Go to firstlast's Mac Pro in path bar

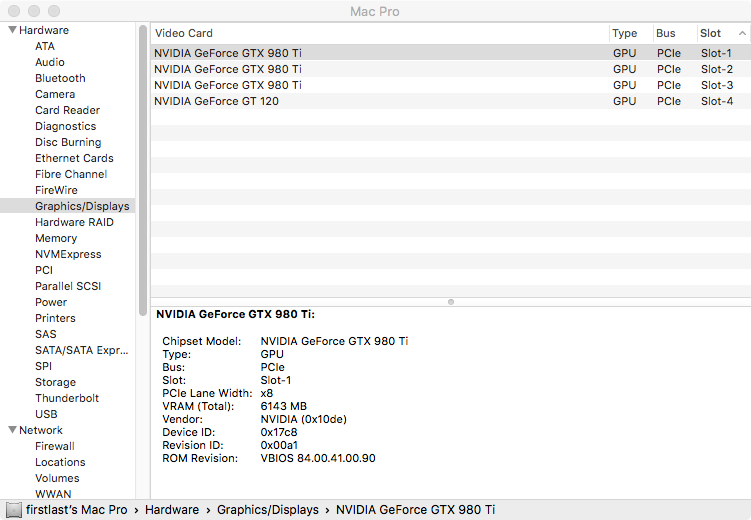tap(77, 510)
